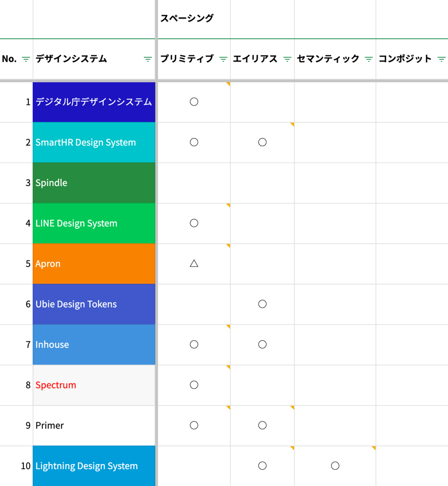The image size is (448, 486).
Task: Click the エイリアス circle for Lightning Design System
Action: pyautogui.click(x=262, y=466)
